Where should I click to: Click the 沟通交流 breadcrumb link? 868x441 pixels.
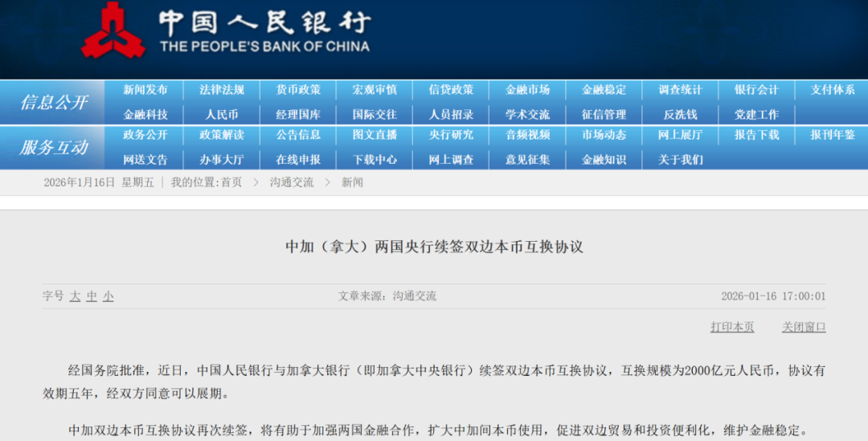click(292, 182)
